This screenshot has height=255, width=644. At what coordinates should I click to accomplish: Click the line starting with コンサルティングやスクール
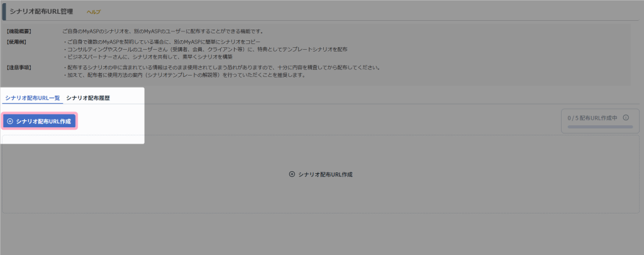206,49
